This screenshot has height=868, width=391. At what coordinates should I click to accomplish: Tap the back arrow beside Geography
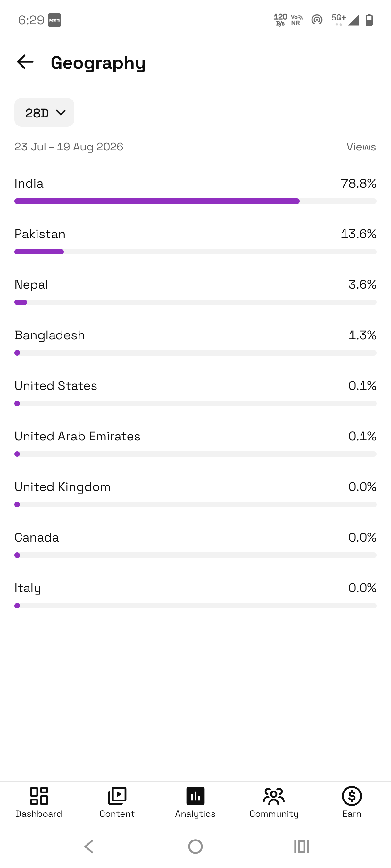(x=25, y=62)
